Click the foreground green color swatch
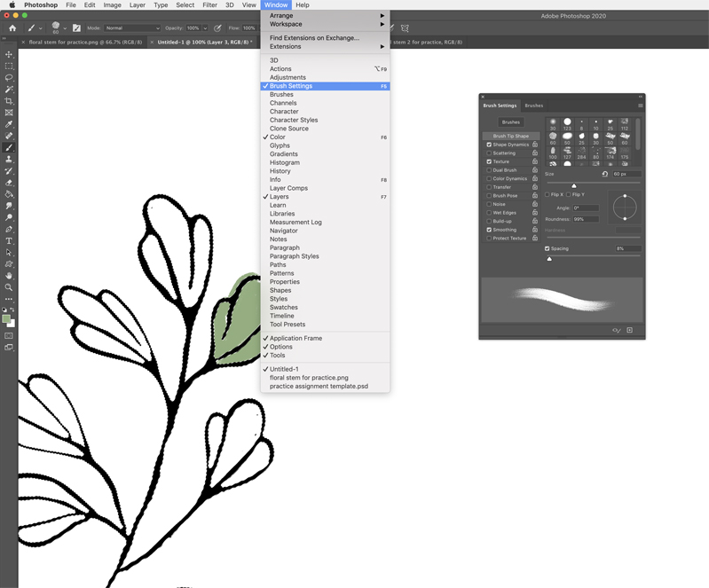 [x=6, y=318]
